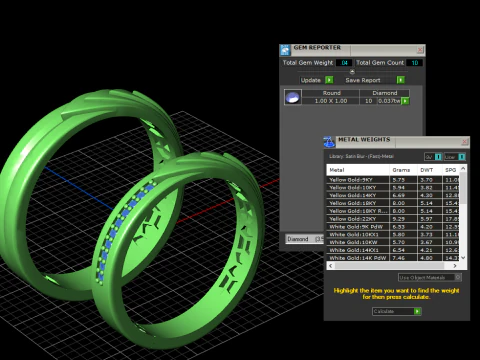Viewport: 480px width, 360px height.
Task: Click the Calculate button
Action: (397, 311)
